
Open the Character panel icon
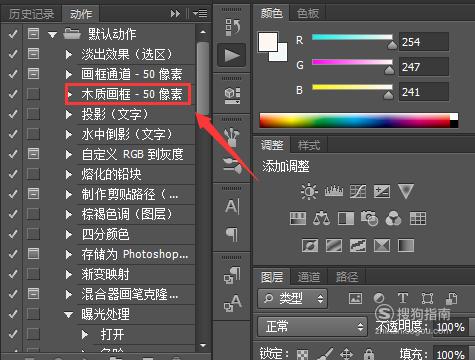[232, 206]
